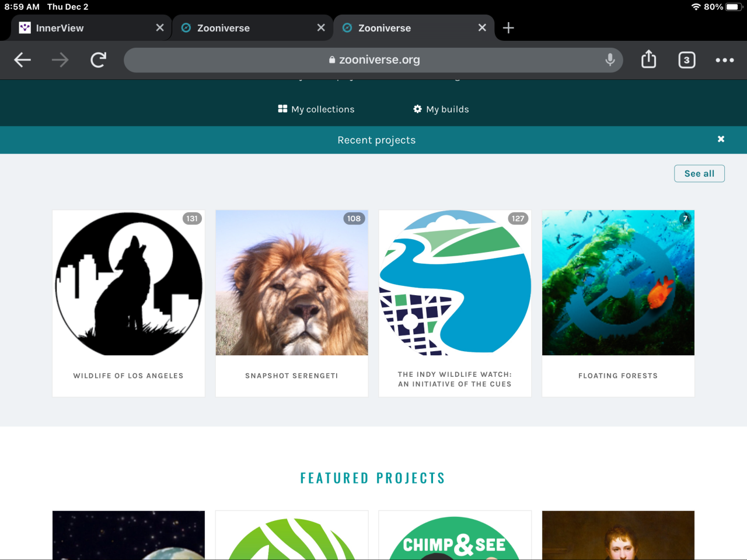747x560 pixels.
Task: Close the InnerView tab
Action: click(160, 27)
